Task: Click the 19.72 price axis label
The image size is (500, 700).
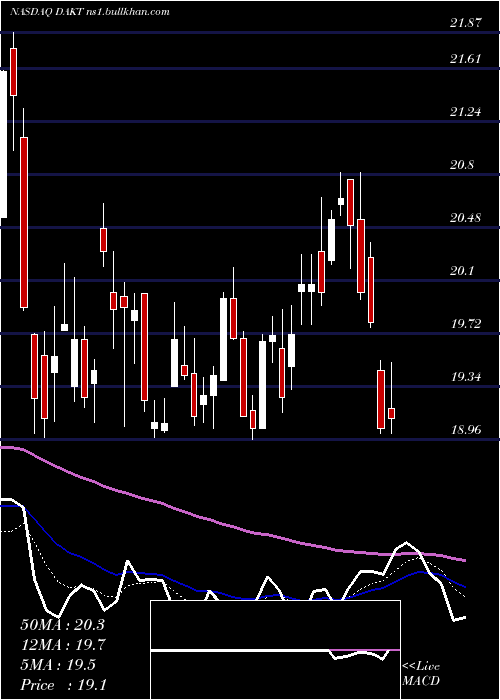Action: [x=466, y=324]
